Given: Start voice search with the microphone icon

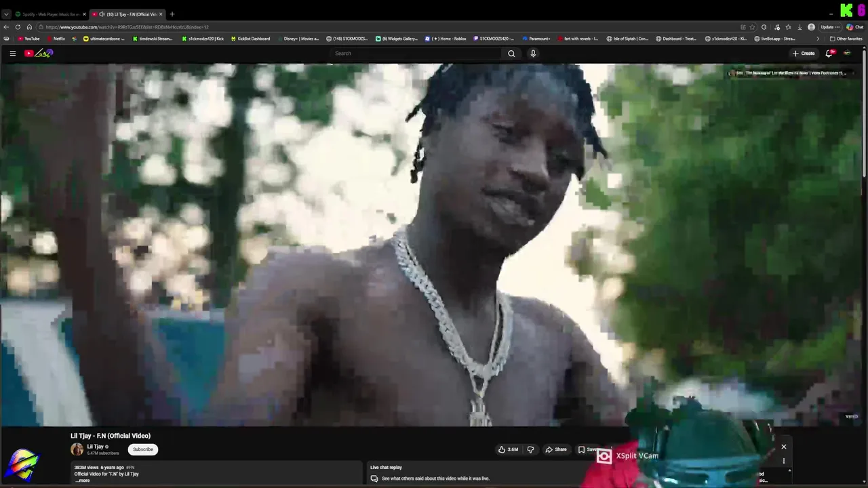Looking at the screenshot, I should pyautogui.click(x=533, y=54).
